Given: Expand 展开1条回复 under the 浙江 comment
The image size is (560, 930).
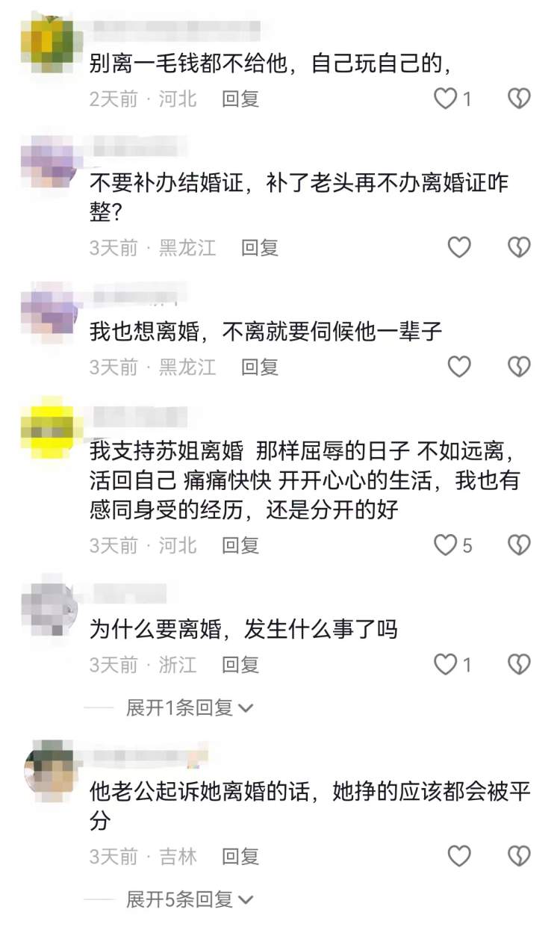Looking at the screenshot, I should tap(190, 707).
